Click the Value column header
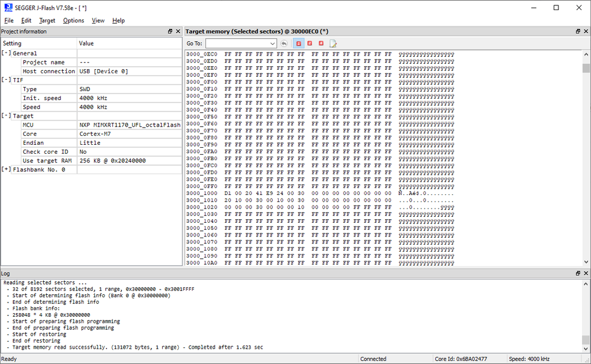Image resolution: width=591 pixels, height=364 pixels. pyautogui.click(x=130, y=43)
